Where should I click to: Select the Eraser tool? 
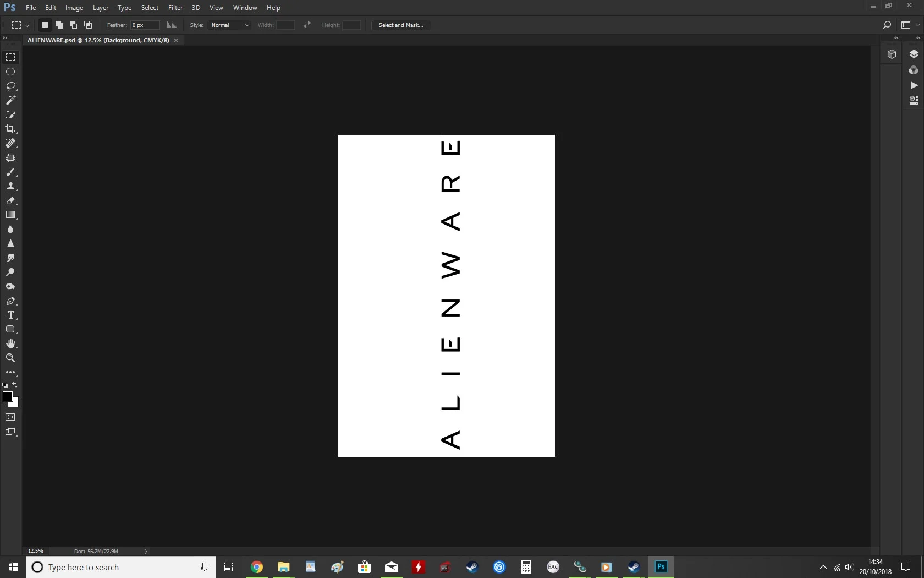point(10,200)
